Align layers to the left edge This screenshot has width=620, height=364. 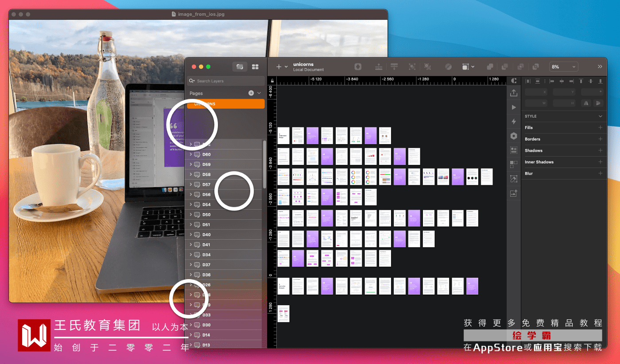[552, 81]
